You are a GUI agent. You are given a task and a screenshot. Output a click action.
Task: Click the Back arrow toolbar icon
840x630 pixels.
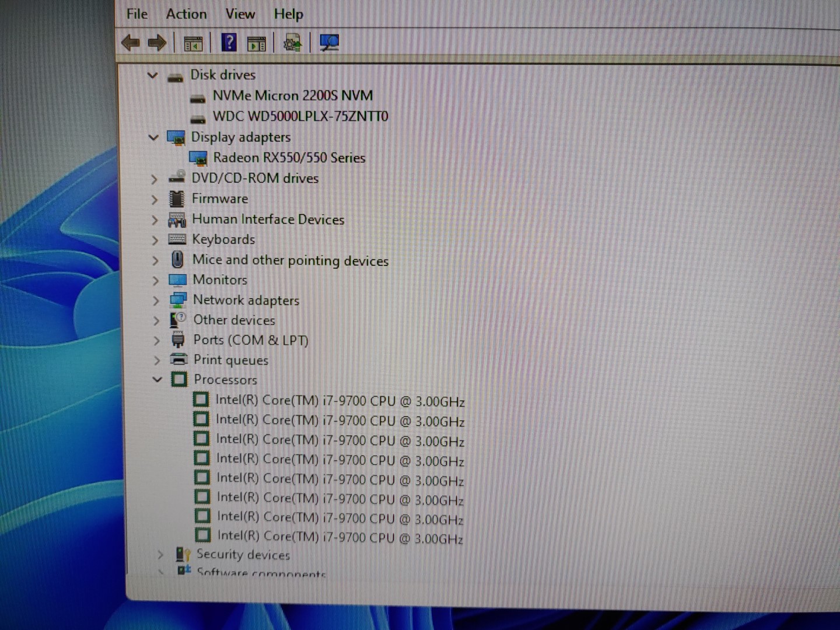(x=130, y=43)
